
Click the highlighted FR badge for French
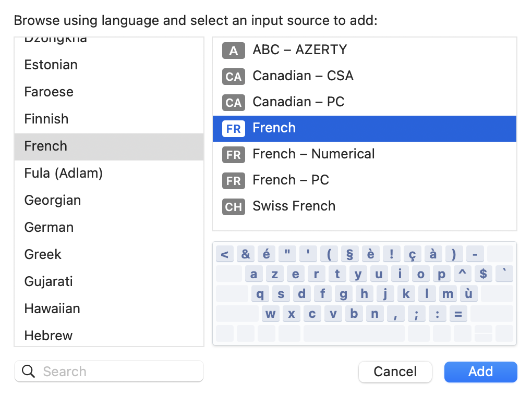tap(233, 128)
